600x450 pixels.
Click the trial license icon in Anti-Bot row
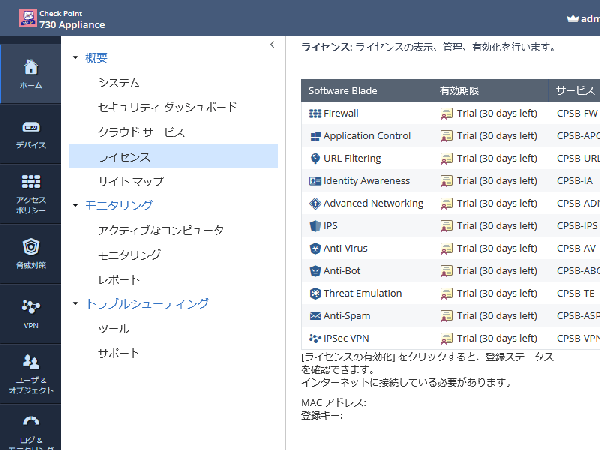click(447, 271)
